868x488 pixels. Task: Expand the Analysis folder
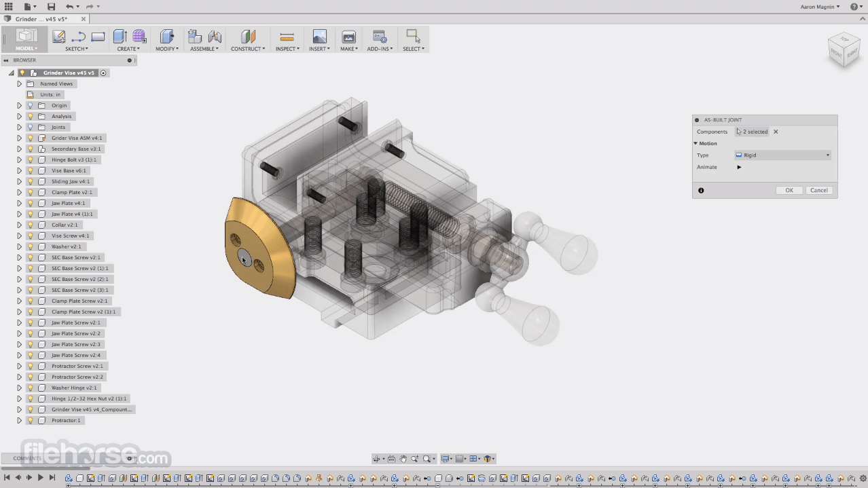click(19, 116)
